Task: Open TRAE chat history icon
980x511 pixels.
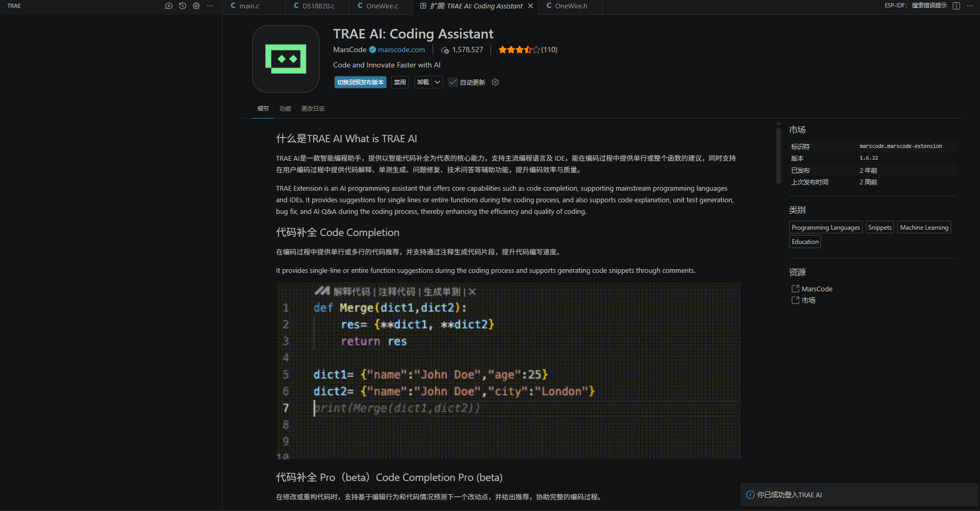Action: [183, 6]
